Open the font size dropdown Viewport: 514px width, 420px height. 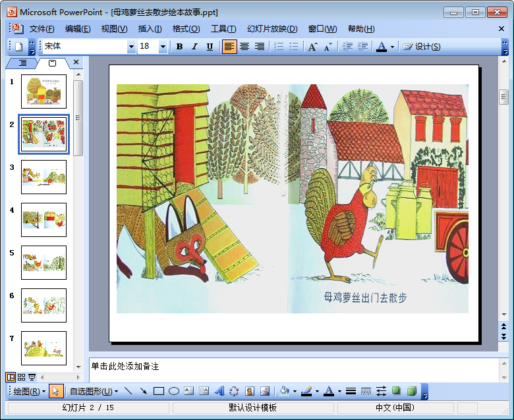[163, 47]
